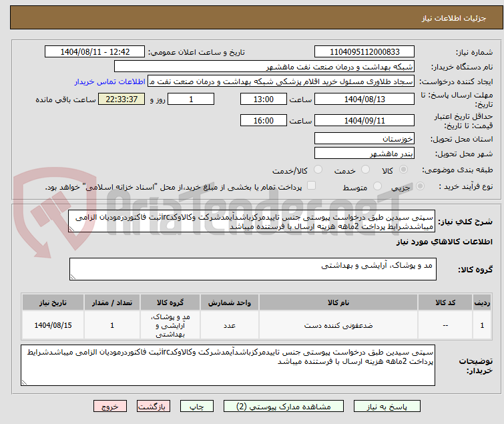Image resolution: width=504 pixels, height=424 pixels.
Task: Click the کد کالا column header
Action: (445, 302)
